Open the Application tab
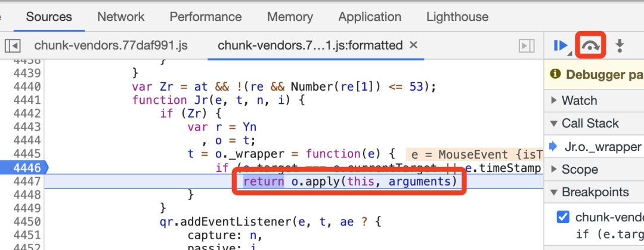The height and width of the screenshot is (250, 644). (370, 17)
